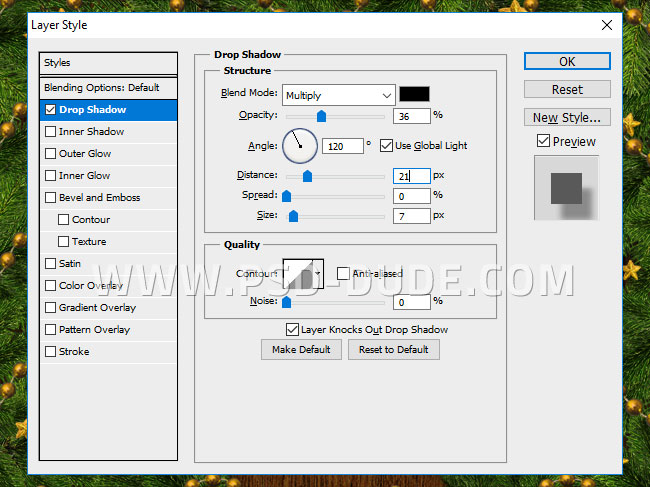Open the Outer Glow settings label
650x487 pixels.
pyautogui.click(x=85, y=154)
